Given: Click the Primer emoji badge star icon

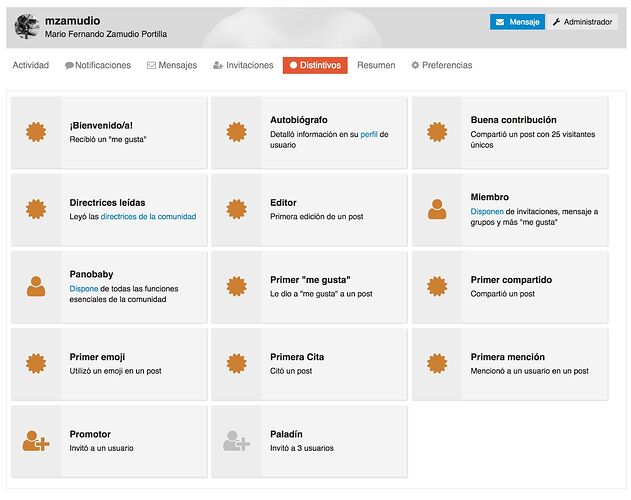Looking at the screenshot, I should pyautogui.click(x=36, y=364).
